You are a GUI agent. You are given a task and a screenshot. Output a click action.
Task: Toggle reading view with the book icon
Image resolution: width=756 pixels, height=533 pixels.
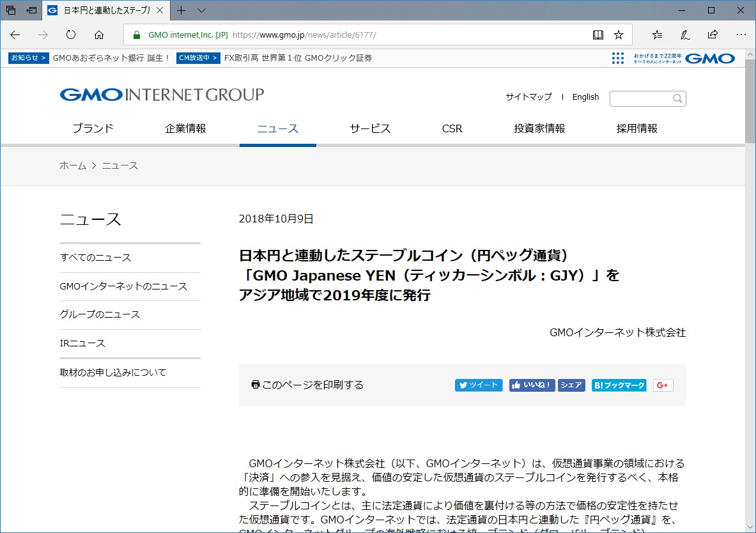point(598,35)
